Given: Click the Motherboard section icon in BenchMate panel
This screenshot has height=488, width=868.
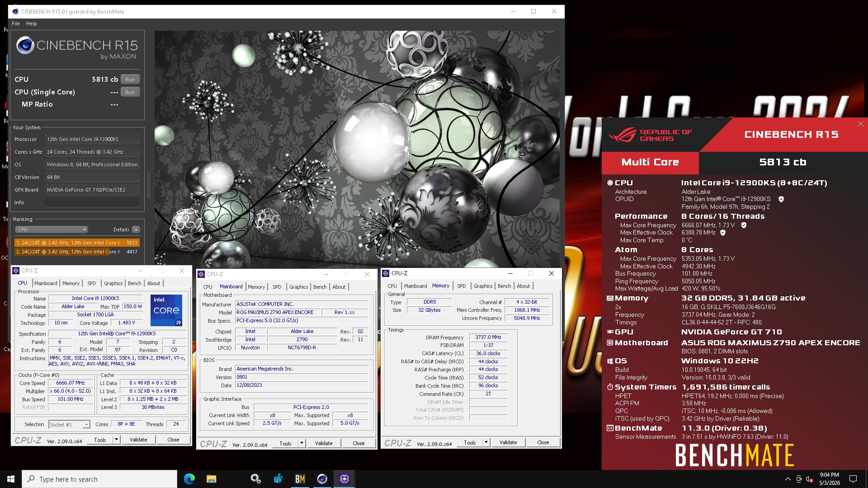Looking at the screenshot, I should [610, 343].
